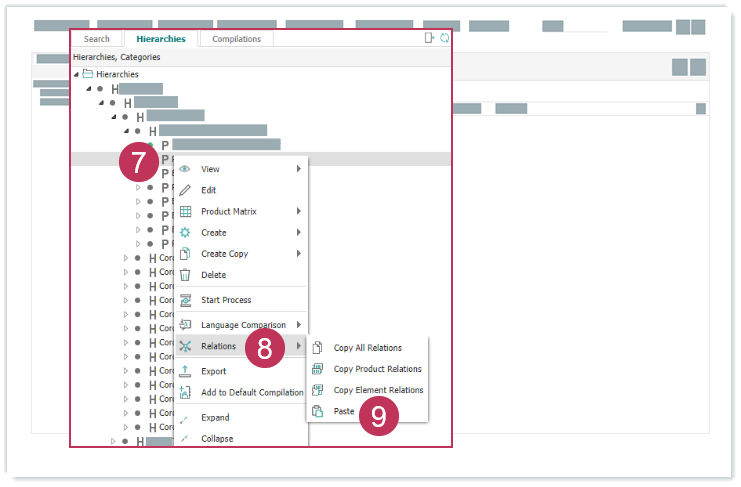741x487 pixels.
Task: Select the Hierarchies folder tree item
Action: pyautogui.click(x=117, y=74)
